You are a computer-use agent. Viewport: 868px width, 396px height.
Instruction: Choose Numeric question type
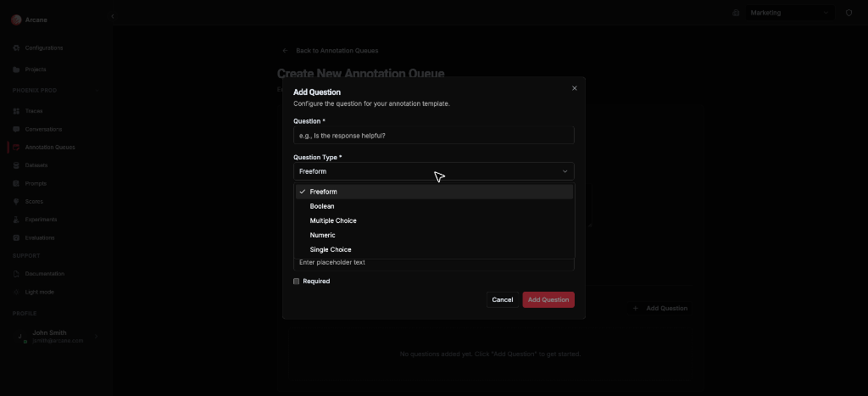[x=435, y=236]
